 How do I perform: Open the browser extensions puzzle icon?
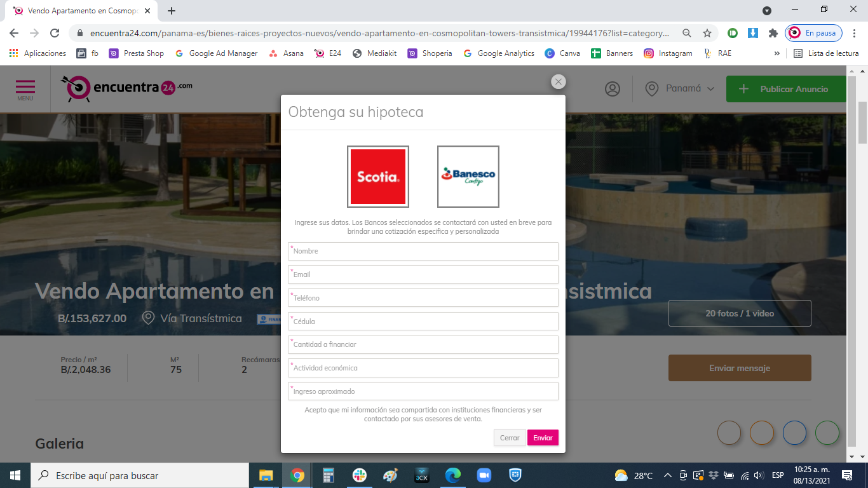[773, 33]
